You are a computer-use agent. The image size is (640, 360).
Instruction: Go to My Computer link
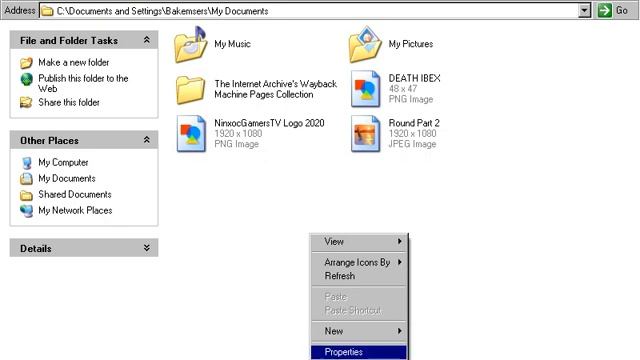(63, 162)
